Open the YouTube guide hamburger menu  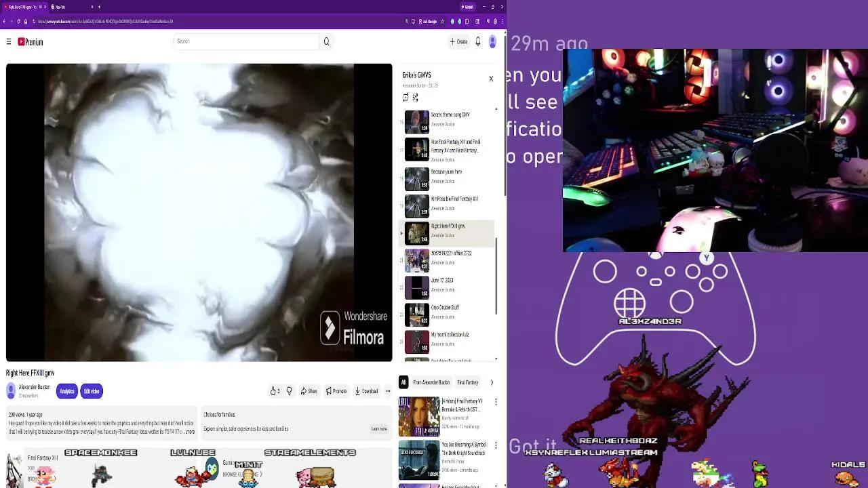coord(8,41)
